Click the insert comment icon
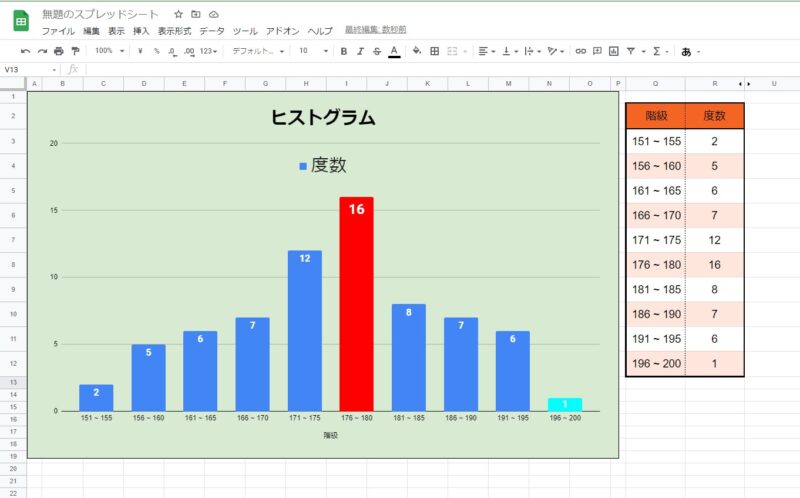 click(x=597, y=51)
